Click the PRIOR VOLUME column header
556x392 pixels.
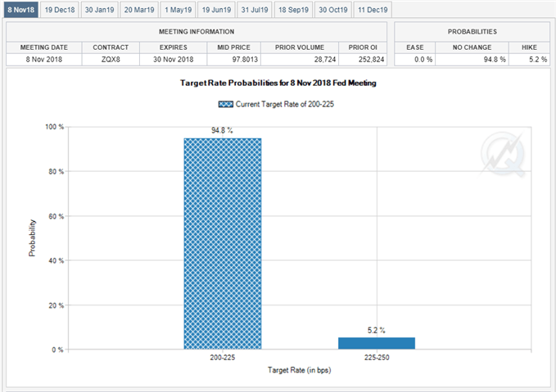click(x=300, y=47)
